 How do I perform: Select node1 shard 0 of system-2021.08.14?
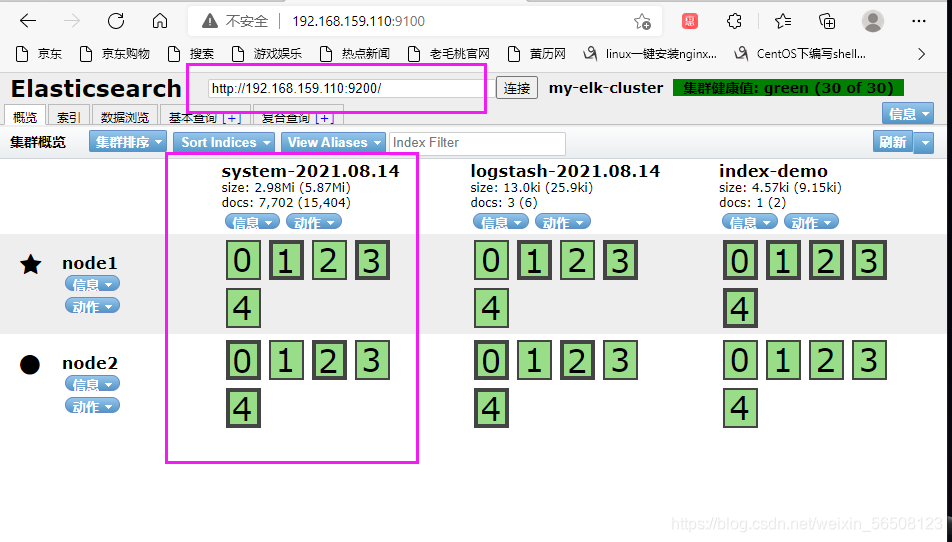click(x=243, y=260)
